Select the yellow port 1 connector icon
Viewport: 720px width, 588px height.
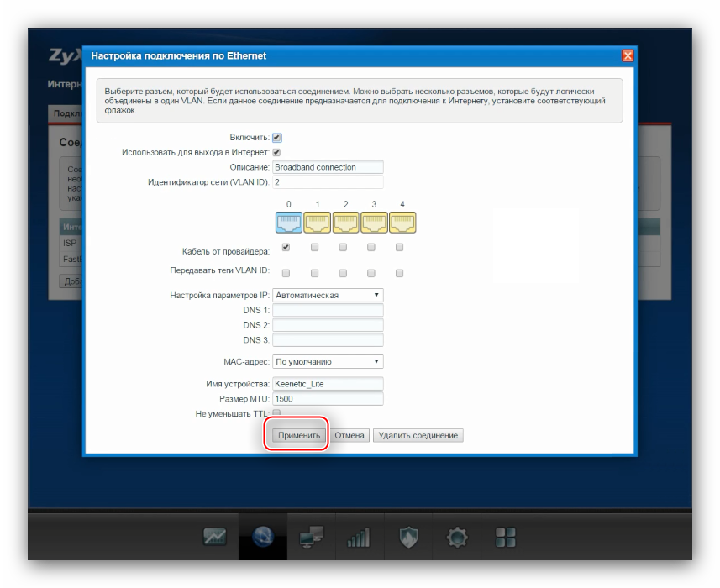318,222
